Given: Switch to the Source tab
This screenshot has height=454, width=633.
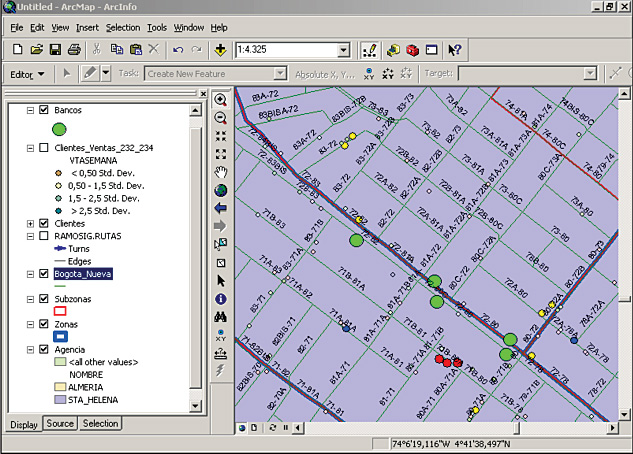Looking at the screenshot, I should (x=60, y=424).
